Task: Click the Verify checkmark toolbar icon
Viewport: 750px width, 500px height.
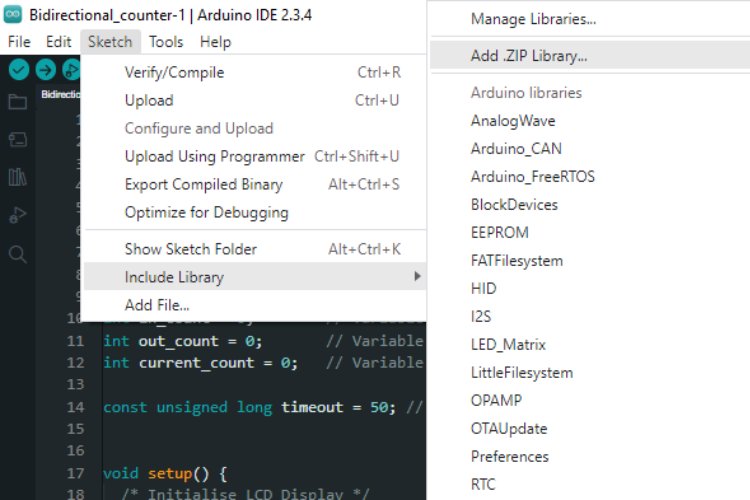Action: (x=19, y=70)
